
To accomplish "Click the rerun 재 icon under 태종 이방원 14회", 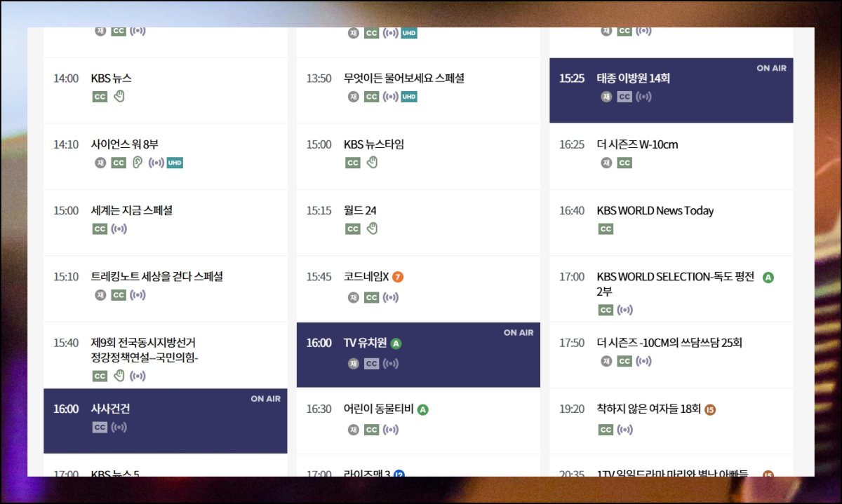I will point(606,97).
